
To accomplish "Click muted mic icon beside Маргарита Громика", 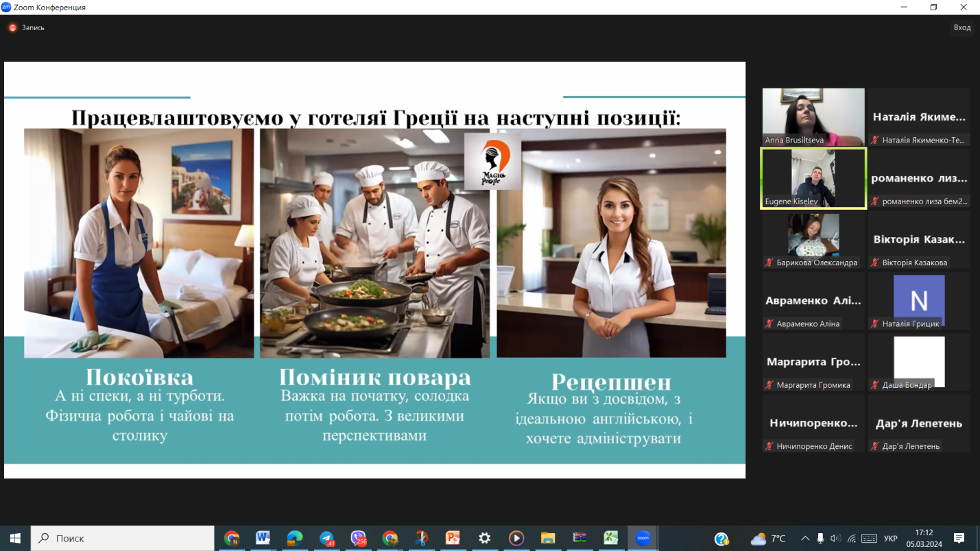I will [770, 385].
